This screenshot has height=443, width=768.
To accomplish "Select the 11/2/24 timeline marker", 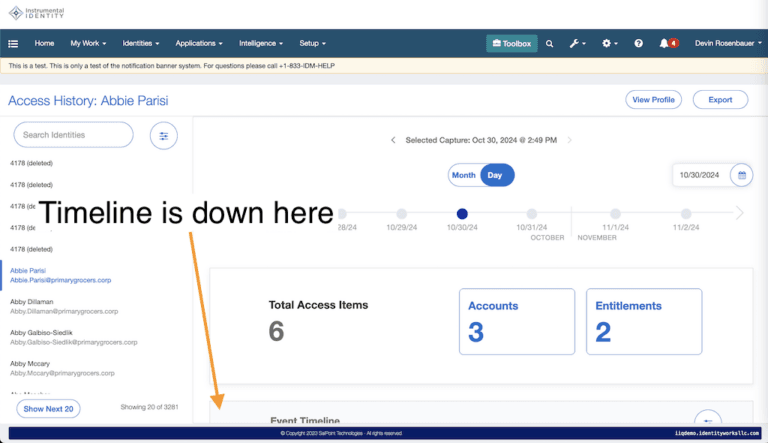I will click(x=686, y=214).
